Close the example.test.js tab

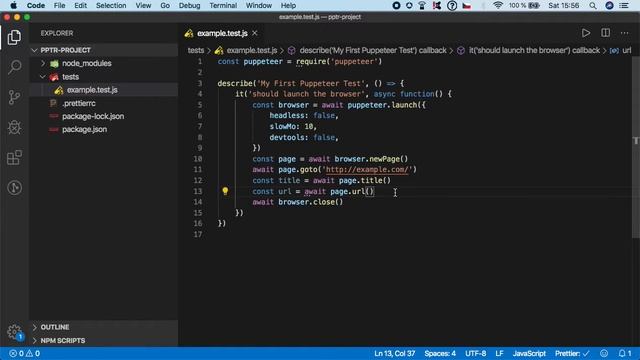pos(255,33)
